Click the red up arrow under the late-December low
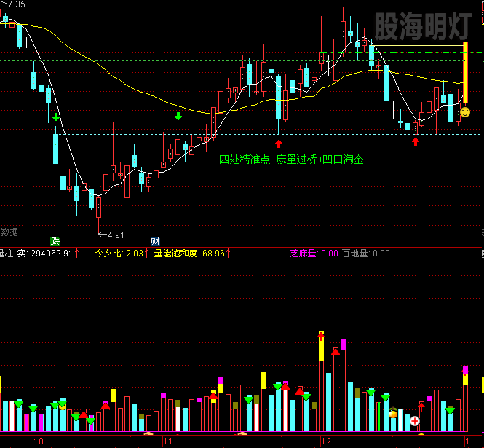484x448 pixels. 416,141
